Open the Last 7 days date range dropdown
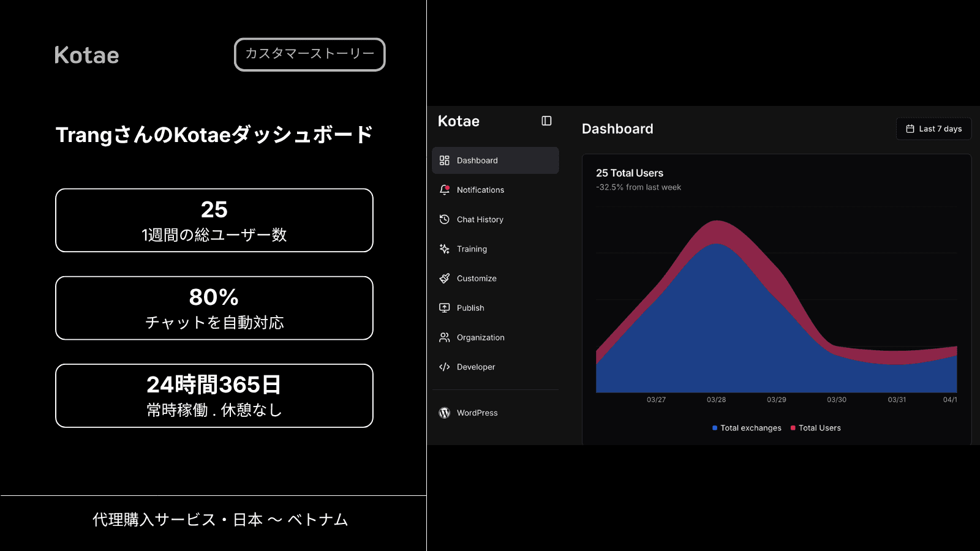This screenshot has height=551, width=980. [933, 129]
